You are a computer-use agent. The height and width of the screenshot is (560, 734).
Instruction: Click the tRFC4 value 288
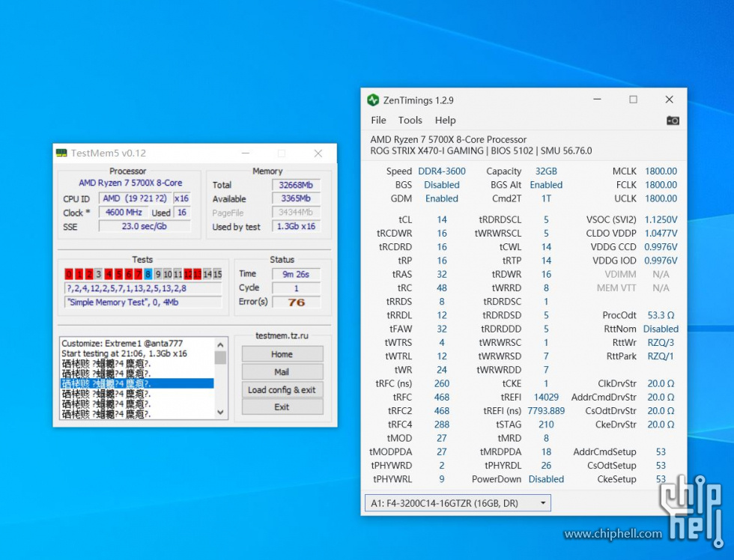pos(442,424)
